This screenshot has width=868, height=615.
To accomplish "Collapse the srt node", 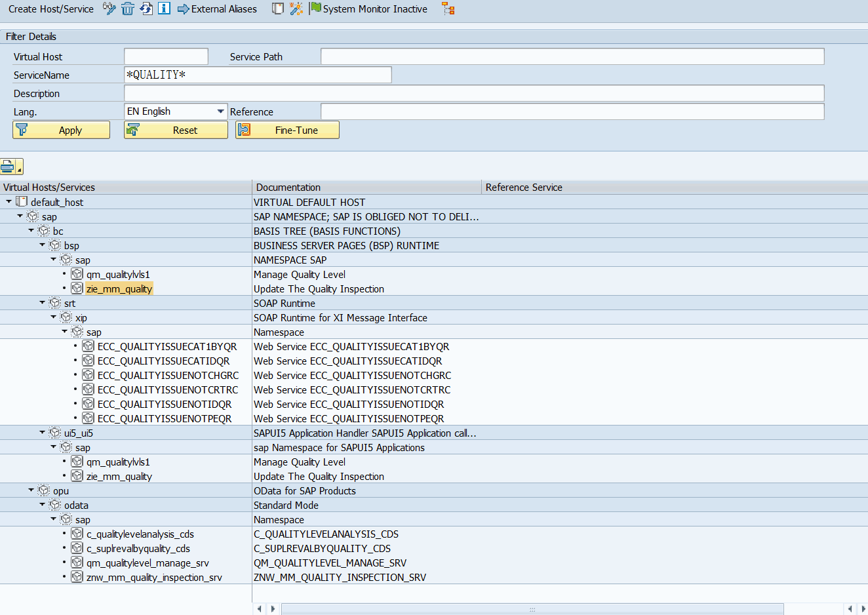I will tap(42, 302).
